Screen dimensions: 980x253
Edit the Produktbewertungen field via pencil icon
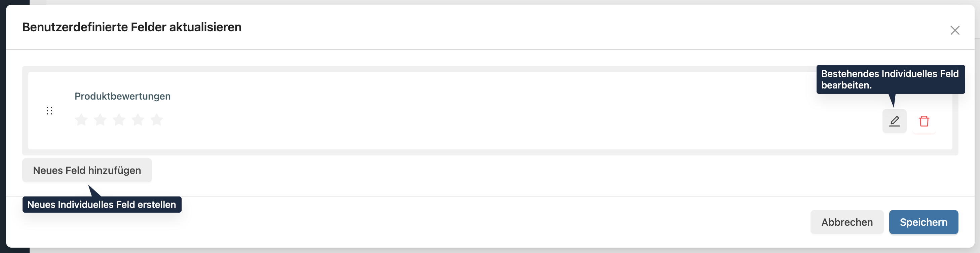894,121
